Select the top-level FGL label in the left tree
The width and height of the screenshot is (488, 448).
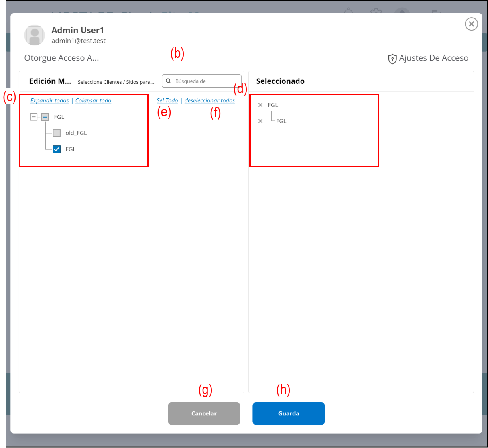(59, 117)
